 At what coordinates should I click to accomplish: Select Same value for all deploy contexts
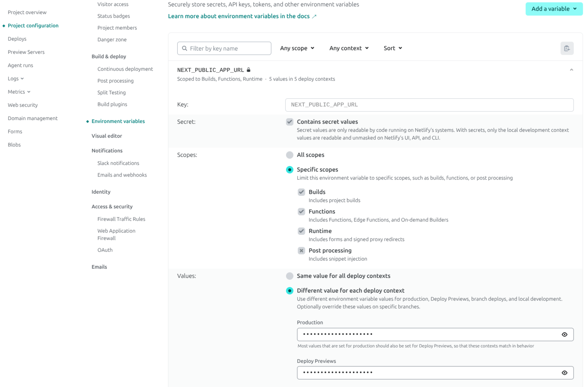290,276
